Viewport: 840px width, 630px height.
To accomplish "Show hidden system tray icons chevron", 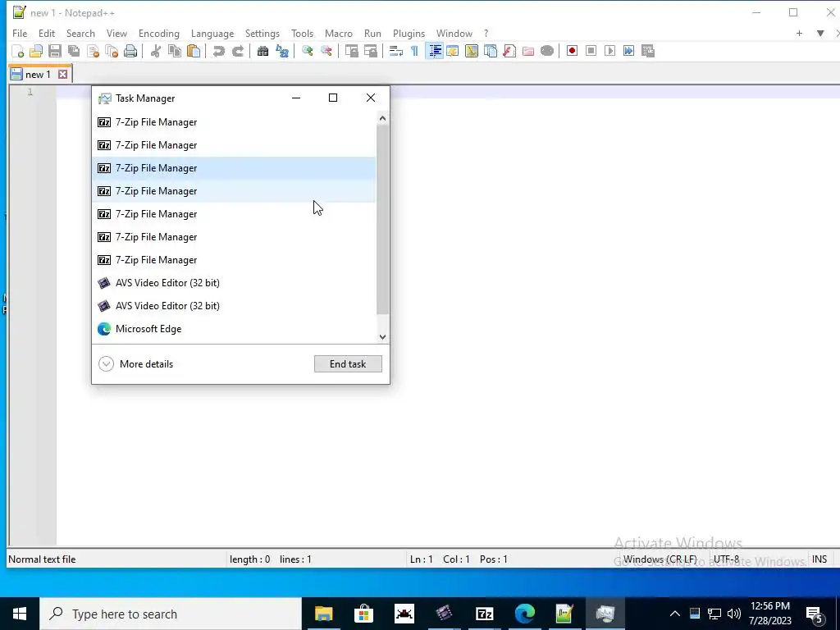I will click(x=675, y=614).
